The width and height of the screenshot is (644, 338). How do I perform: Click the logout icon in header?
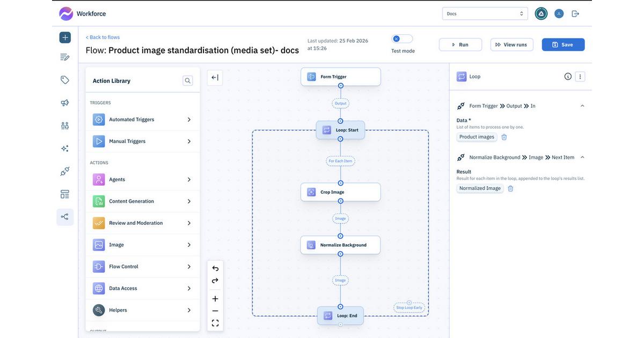point(575,13)
